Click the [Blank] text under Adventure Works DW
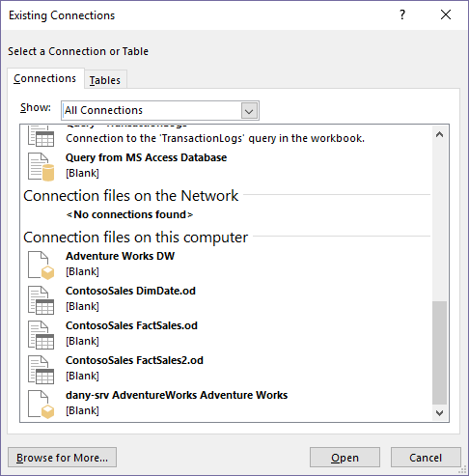Image resolution: width=469 pixels, height=476 pixels. 82,271
